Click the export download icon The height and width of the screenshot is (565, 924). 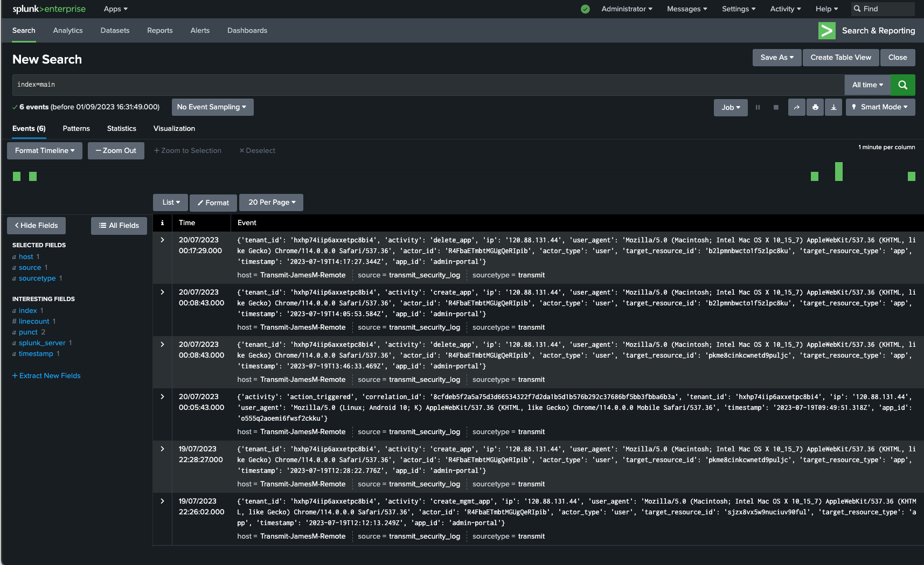pyautogui.click(x=833, y=107)
